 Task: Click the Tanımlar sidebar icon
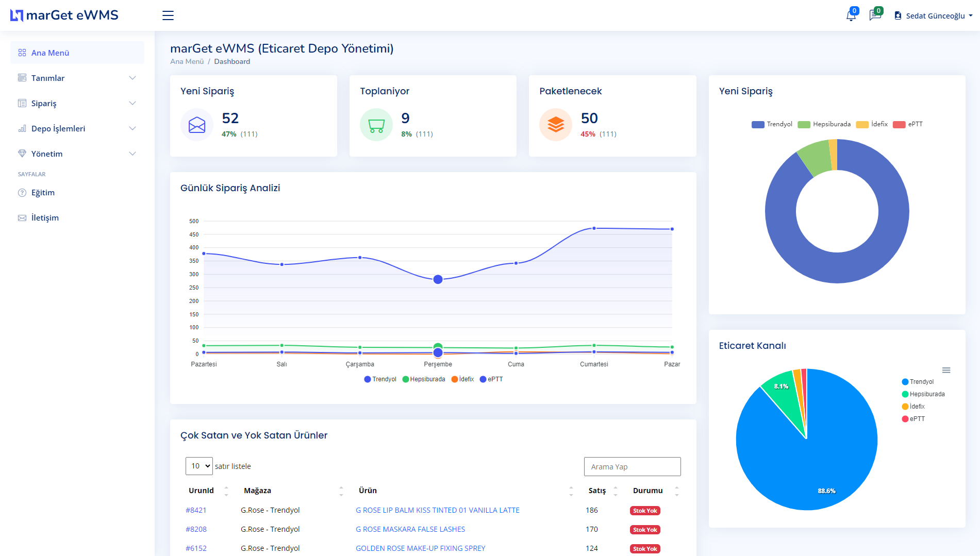(x=22, y=78)
